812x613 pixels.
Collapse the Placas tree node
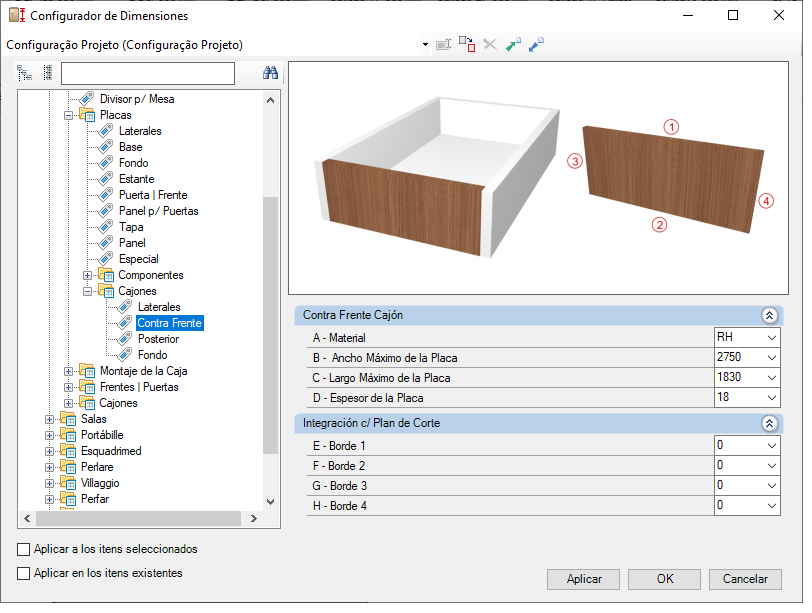click(x=68, y=115)
